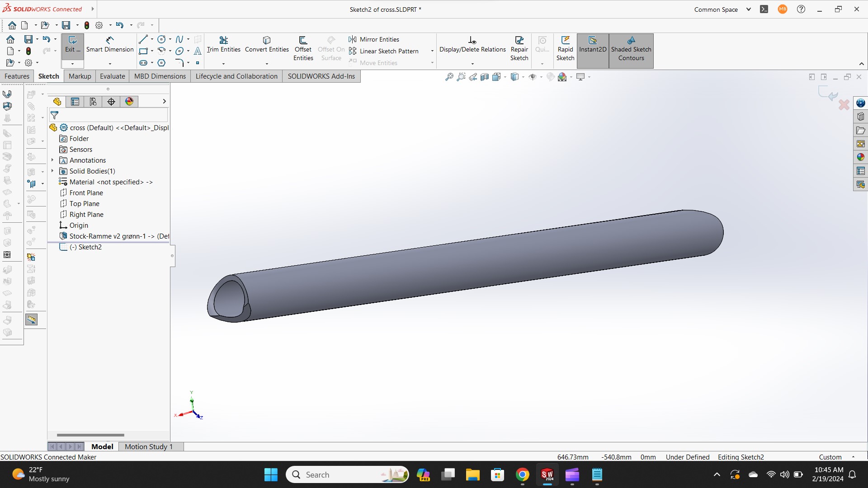Open ConfigurationManager tab

click(93, 102)
